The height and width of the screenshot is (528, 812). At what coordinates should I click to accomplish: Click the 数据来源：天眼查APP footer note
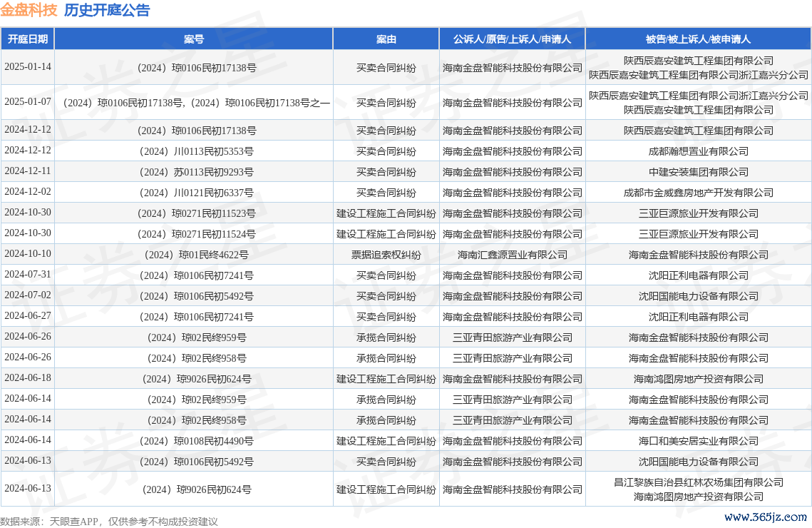pyautogui.click(x=109, y=522)
